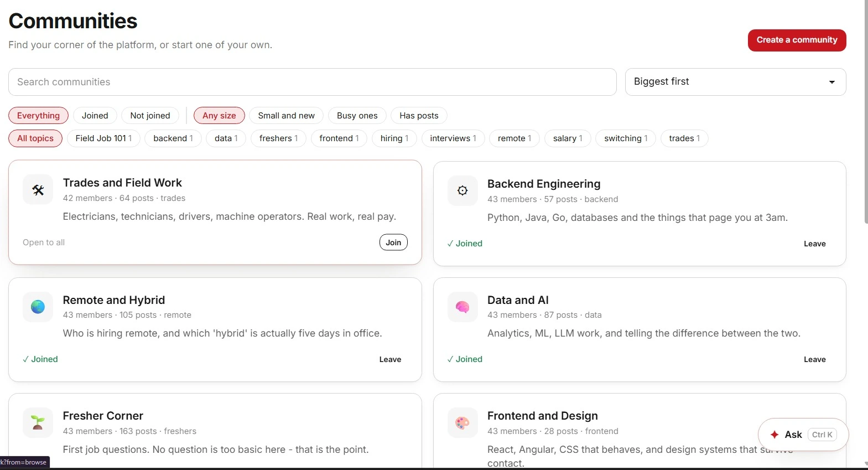The width and height of the screenshot is (868, 470).
Task: Choose the freshers topic chip
Action: pyautogui.click(x=278, y=138)
